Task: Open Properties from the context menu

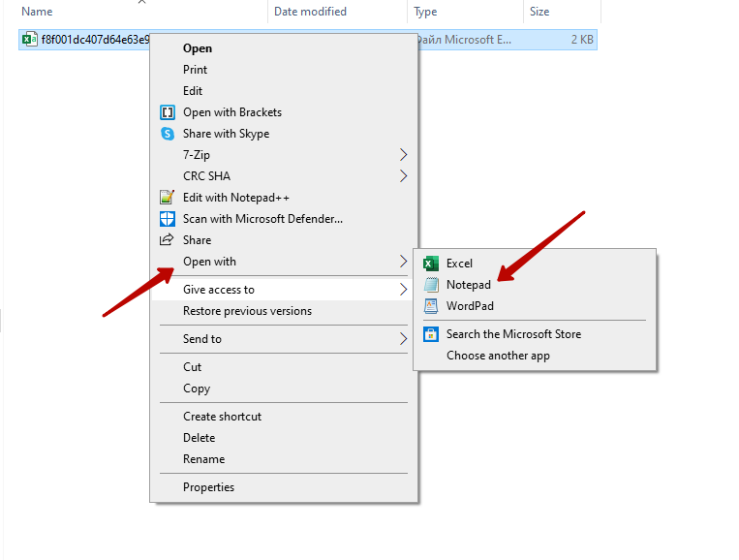Action: coord(284,487)
